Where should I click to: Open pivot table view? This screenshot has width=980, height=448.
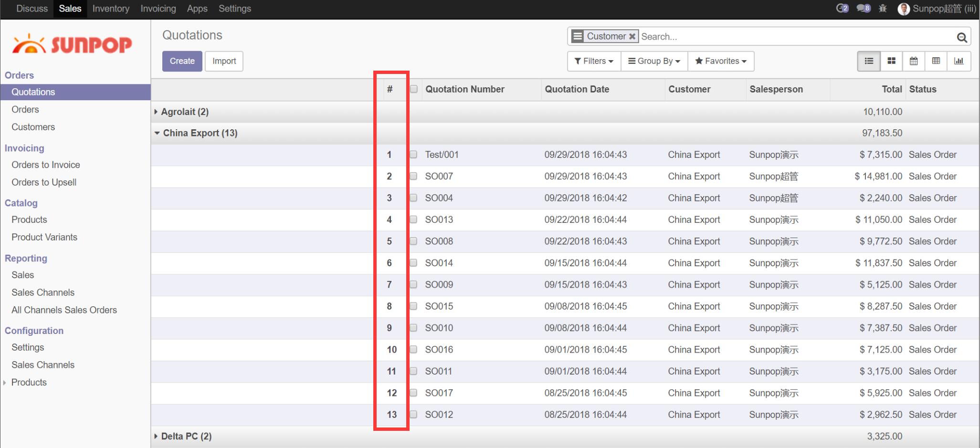(936, 61)
